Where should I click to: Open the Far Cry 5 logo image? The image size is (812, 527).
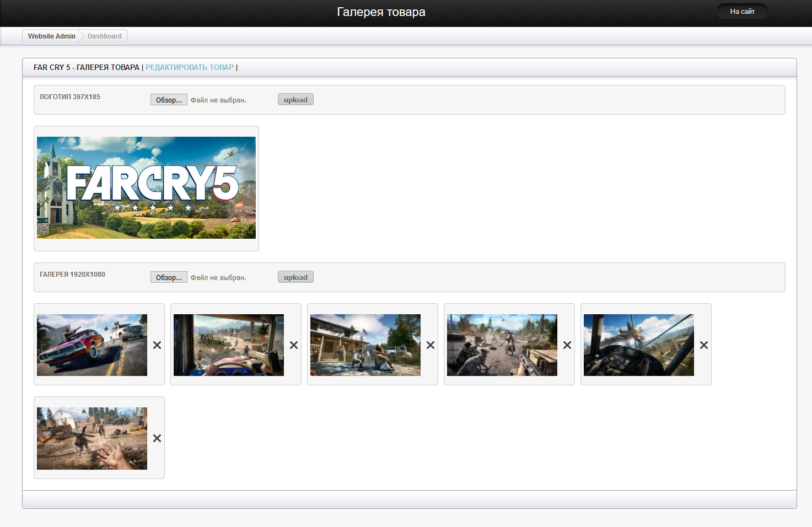point(146,187)
